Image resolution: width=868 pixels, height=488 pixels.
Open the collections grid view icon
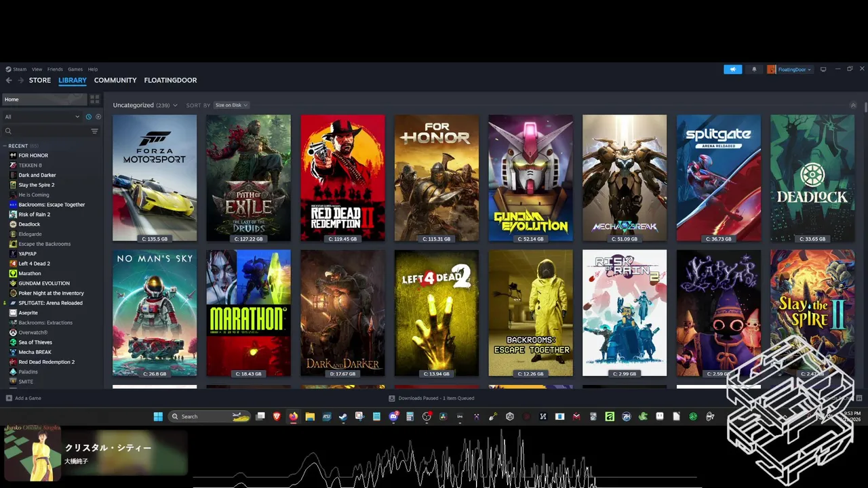[x=95, y=99]
